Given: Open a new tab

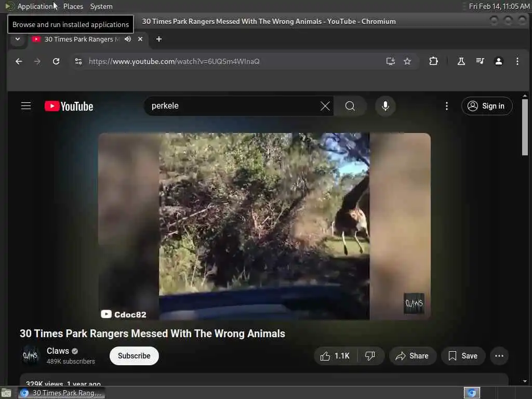Looking at the screenshot, I should coord(159,39).
